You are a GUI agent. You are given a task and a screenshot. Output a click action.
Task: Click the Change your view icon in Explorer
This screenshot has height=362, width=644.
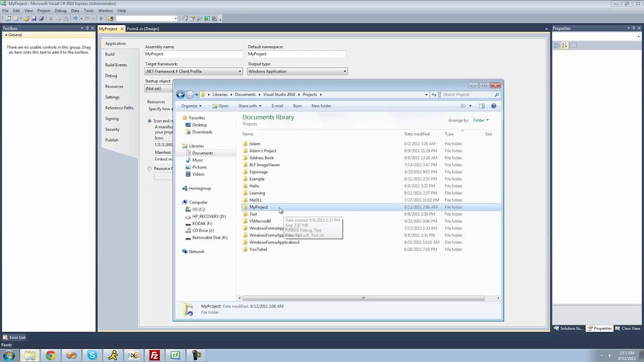463,106
